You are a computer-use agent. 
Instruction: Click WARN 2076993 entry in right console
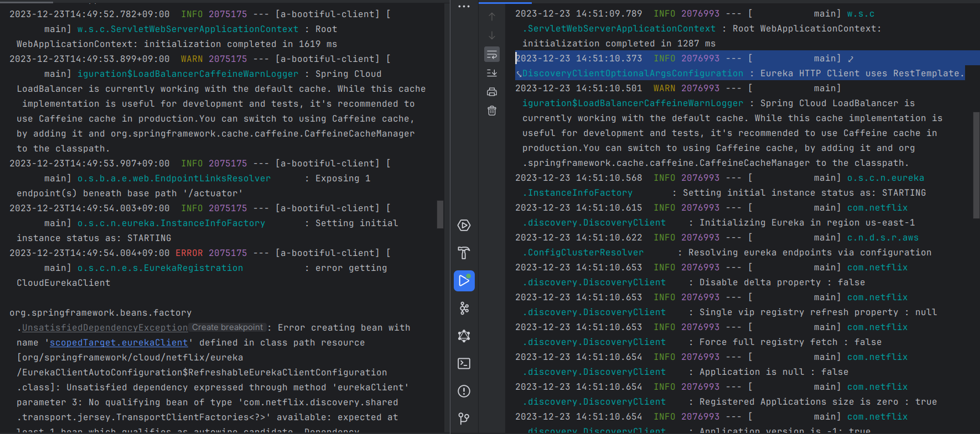pyautogui.click(x=687, y=88)
